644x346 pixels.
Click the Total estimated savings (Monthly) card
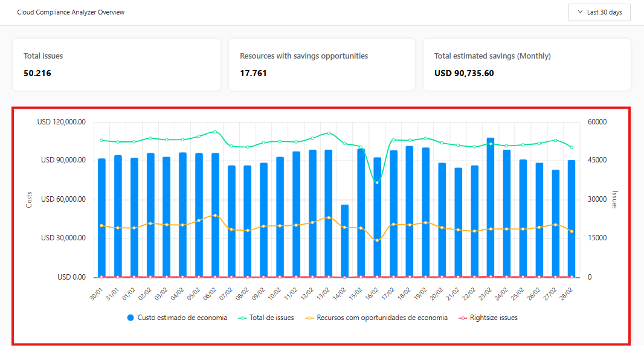pyautogui.click(x=526, y=65)
